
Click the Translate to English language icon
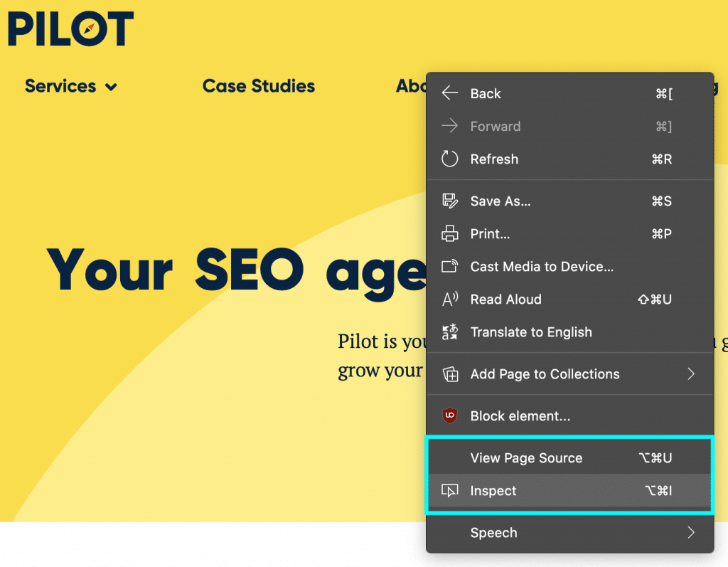449,332
